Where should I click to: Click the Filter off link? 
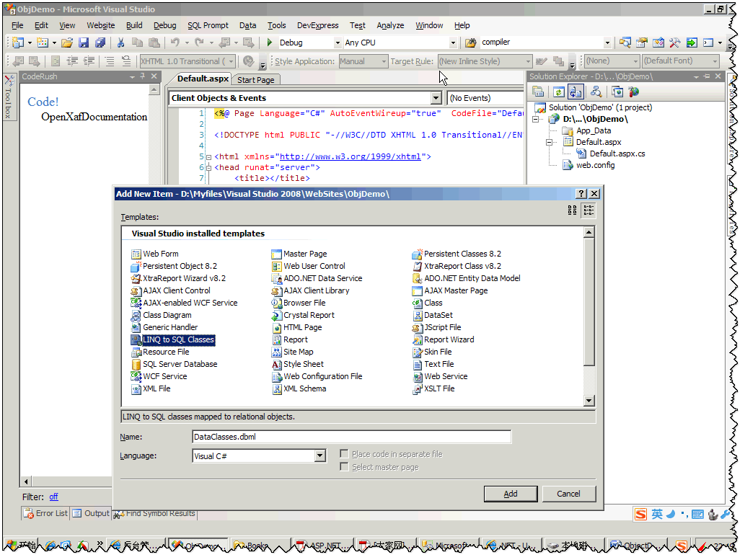(x=53, y=497)
